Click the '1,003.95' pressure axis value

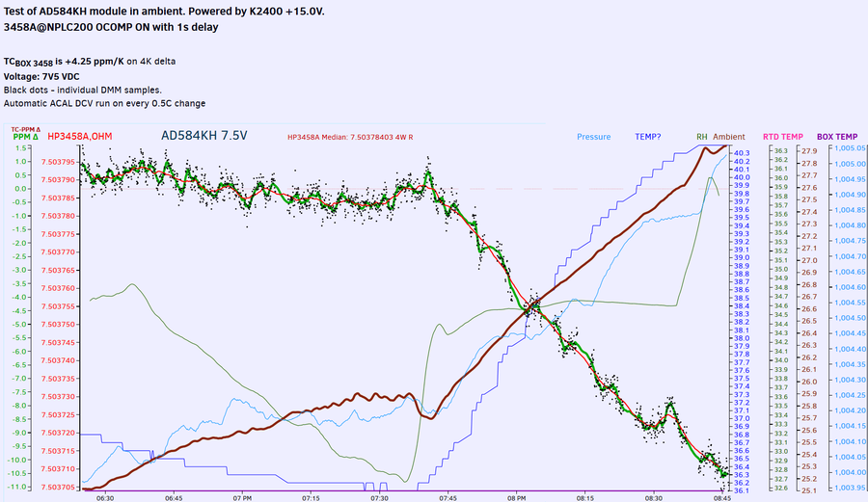coord(851,488)
